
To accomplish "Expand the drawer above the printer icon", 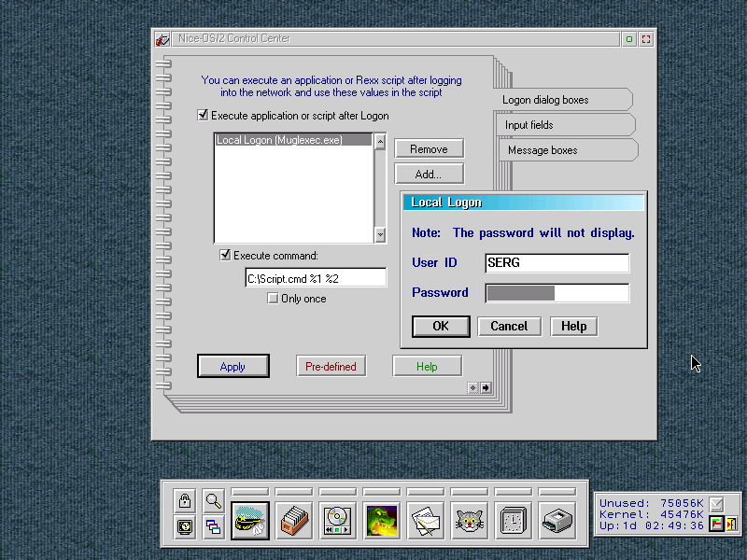I will tap(557, 492).
